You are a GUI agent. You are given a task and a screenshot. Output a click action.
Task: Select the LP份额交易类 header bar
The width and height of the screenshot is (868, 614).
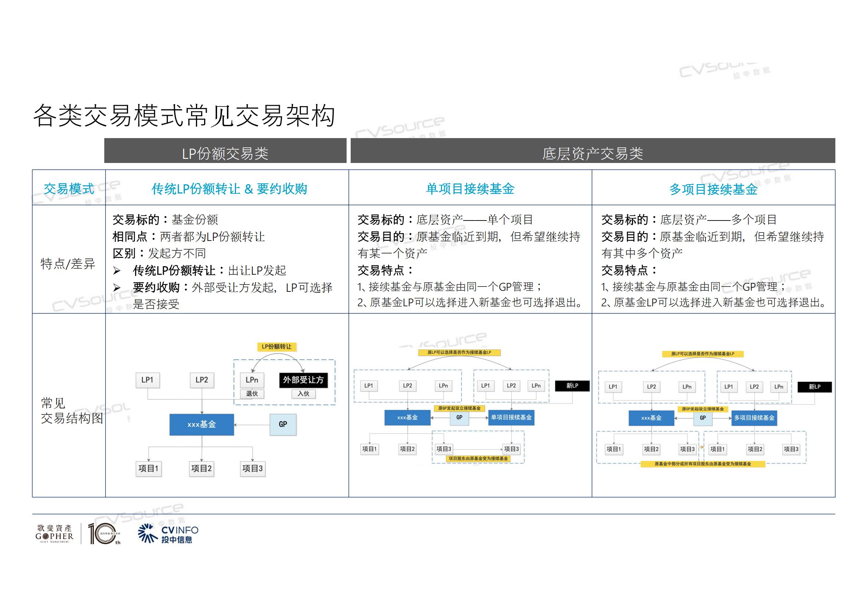click(x=225, y=151)
